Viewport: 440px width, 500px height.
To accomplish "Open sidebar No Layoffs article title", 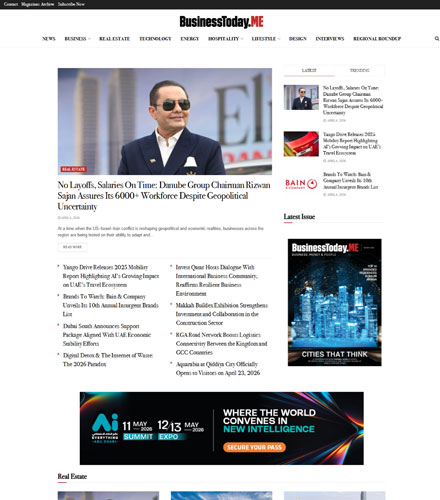I will click(353, 100).
